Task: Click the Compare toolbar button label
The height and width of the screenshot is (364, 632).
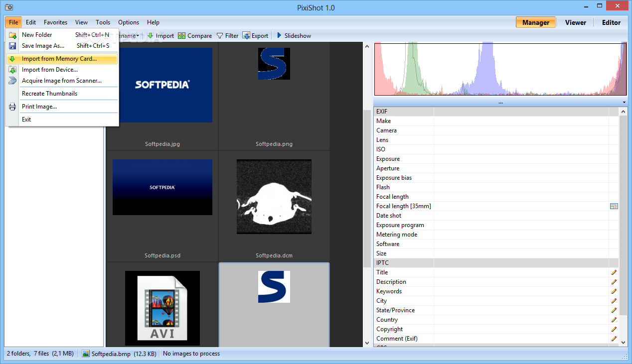Action: 200,36
